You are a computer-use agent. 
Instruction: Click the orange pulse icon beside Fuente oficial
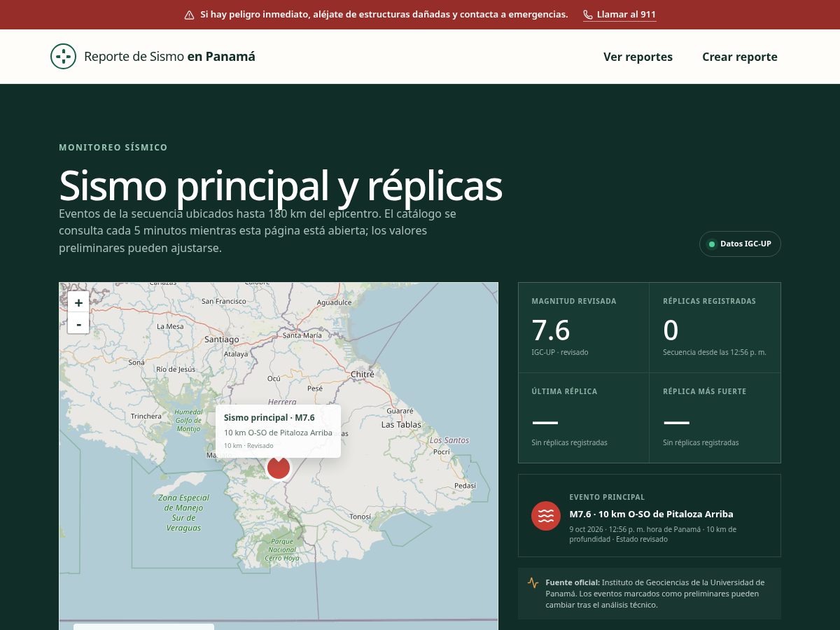(x=533, y=582)
